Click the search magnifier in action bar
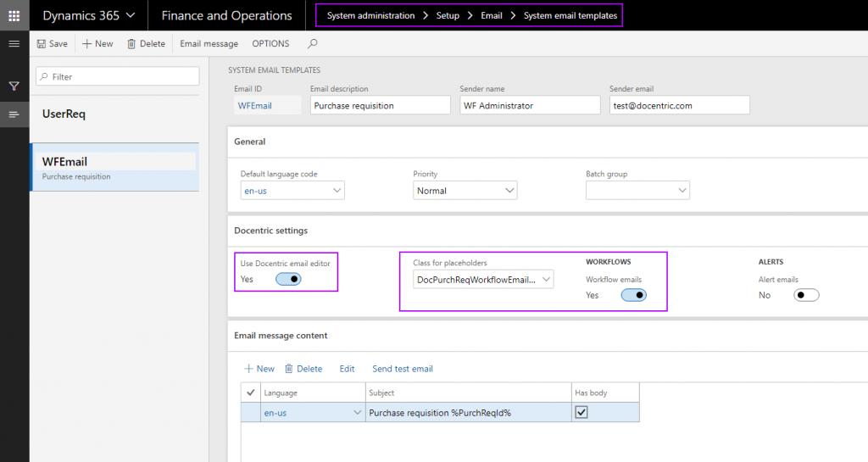Image resolution: width=868 pixels, height=462 pixels. click(x=313, y=44)
